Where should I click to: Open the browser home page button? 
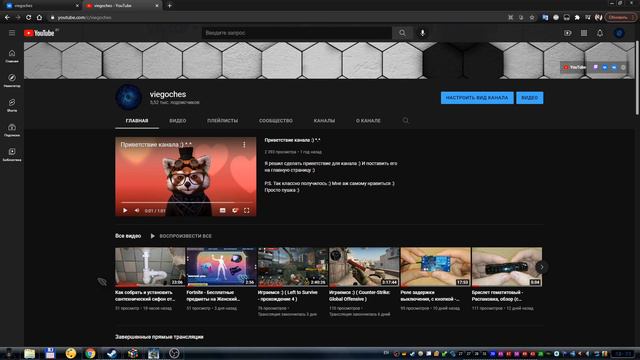pyautogui.click(x=39, y=18)
